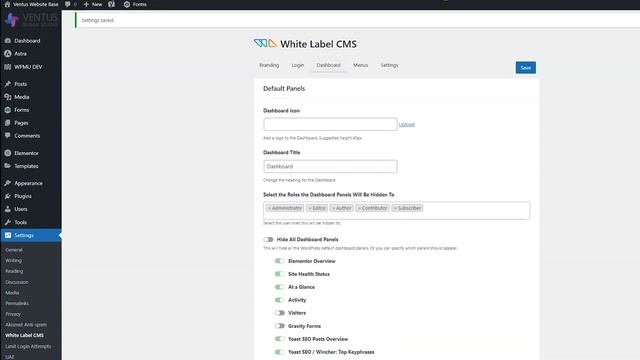Click the Media icon in sidebar
Viewport: 640px width, 360px height.
coord(8,97)
